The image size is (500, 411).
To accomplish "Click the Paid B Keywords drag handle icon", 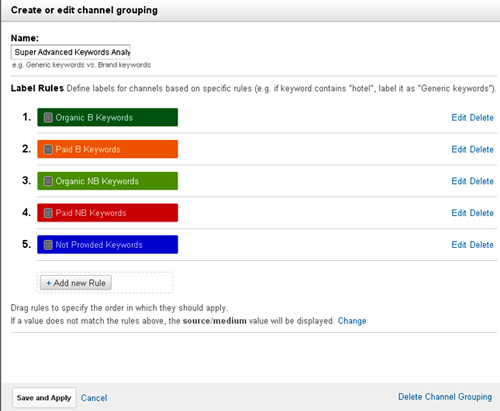I will pos(48,149).
